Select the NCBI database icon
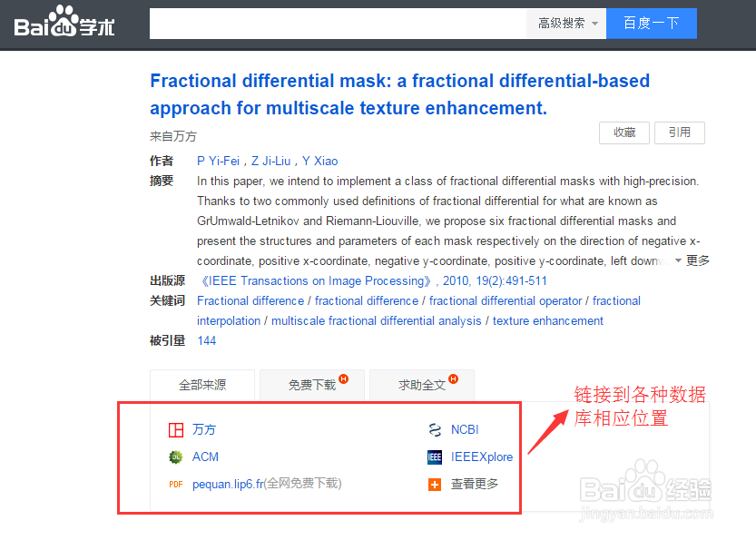 pyautogui.click(x=435, y=429)
